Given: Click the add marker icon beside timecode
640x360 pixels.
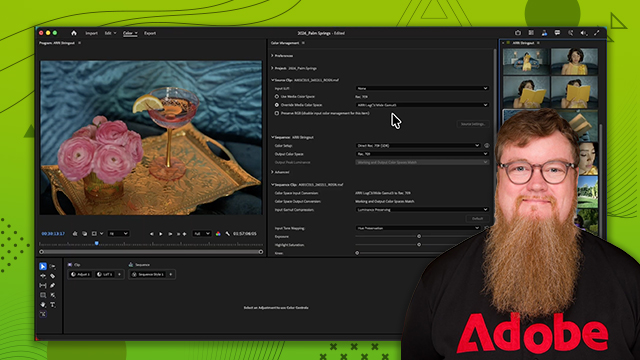Looking at the screenshot, I should click(75, 233).
